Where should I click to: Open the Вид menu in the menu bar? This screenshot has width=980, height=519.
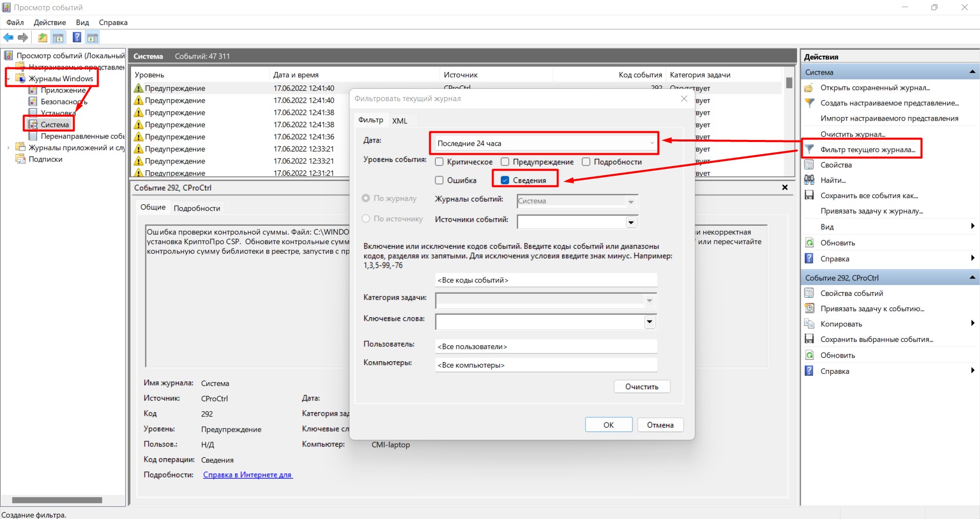click(x=82, y=22)
